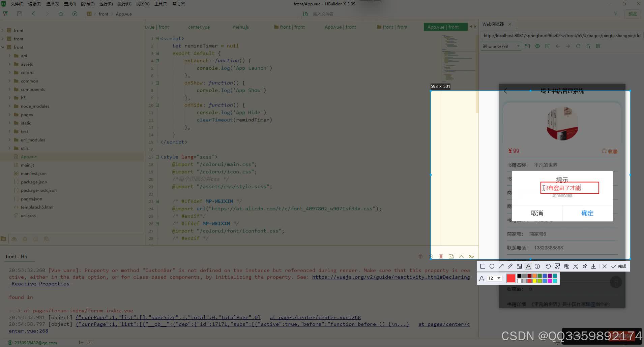Click the back navigation arrow in the HBuilder toolbar
The image size is (644, 347).
(x=33, y=14)
